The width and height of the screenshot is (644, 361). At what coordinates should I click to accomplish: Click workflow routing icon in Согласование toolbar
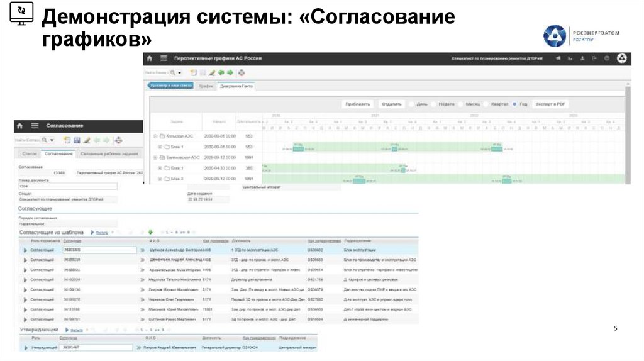[119, 140]
